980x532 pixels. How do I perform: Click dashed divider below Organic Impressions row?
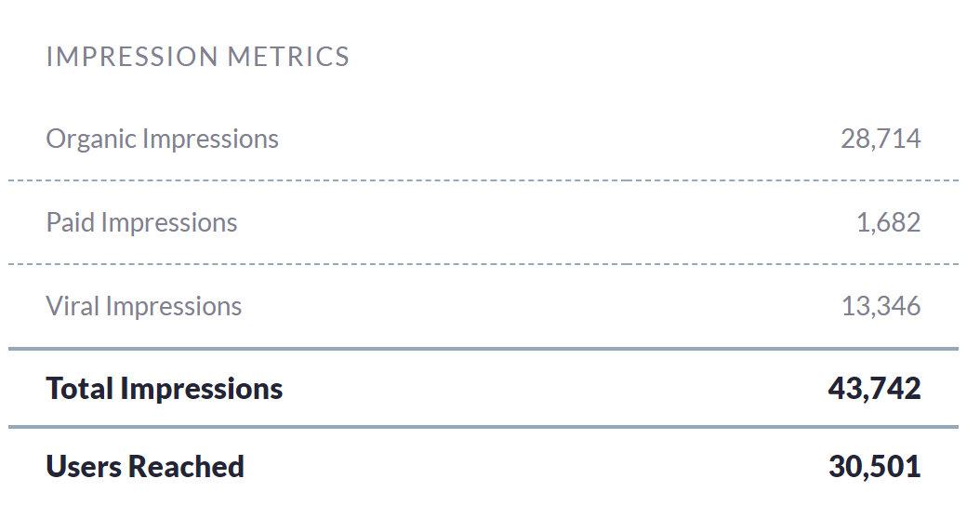[x=483, y=180]
